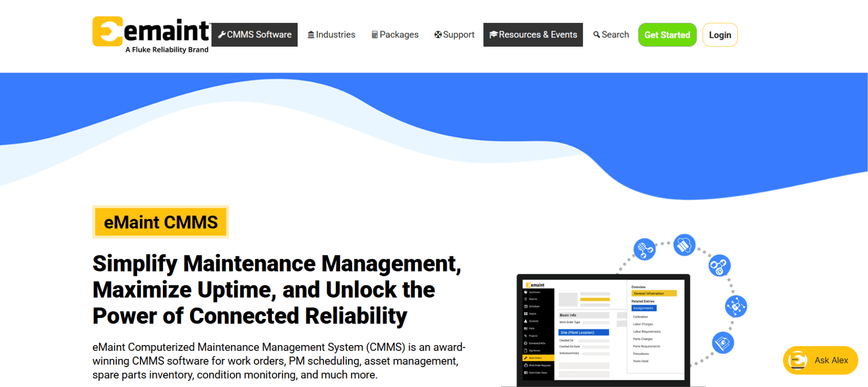868x387 pixels.
Task: Click 'Site (Plant Location)' field in mockup
Action: (584, 332)
